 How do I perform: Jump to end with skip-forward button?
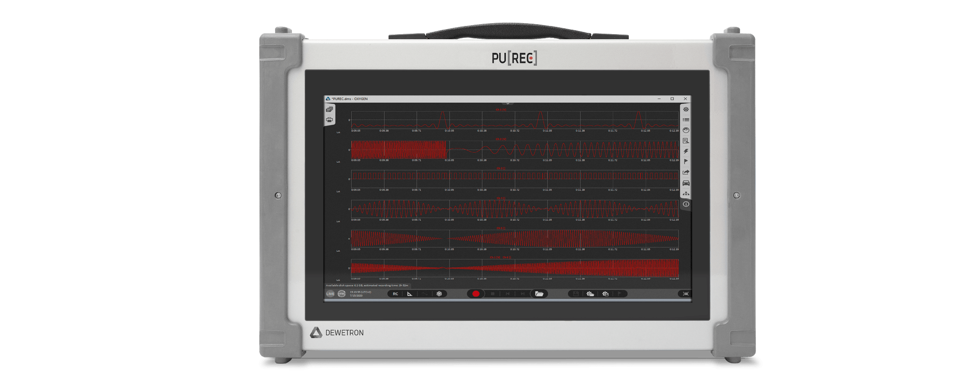pos(523,294)
